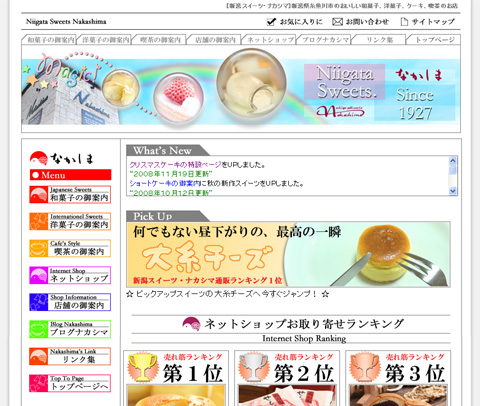Image resolution: width=480 pixels, height=406 pixels.
Task: Select the ネットショップ top tab
Action: [270, 39]
